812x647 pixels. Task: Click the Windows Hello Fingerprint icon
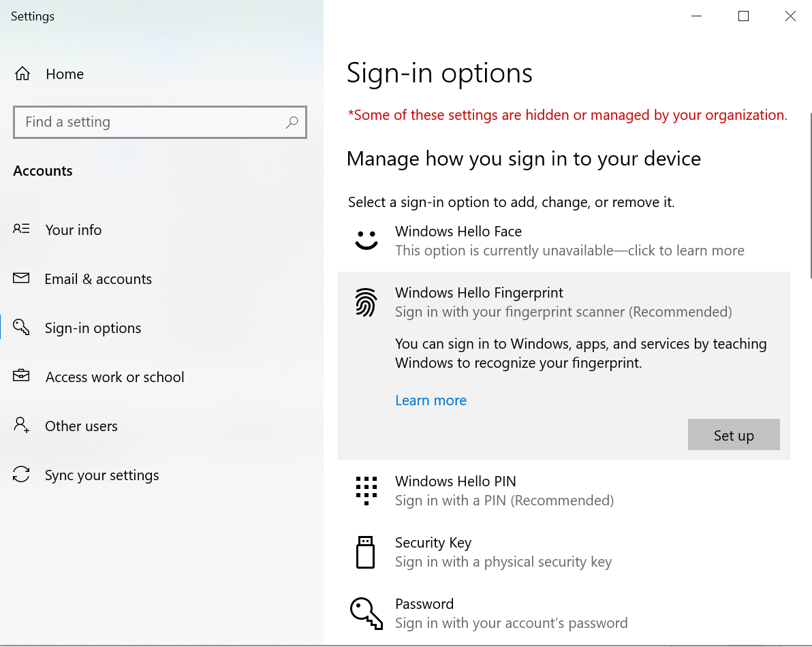366,302
